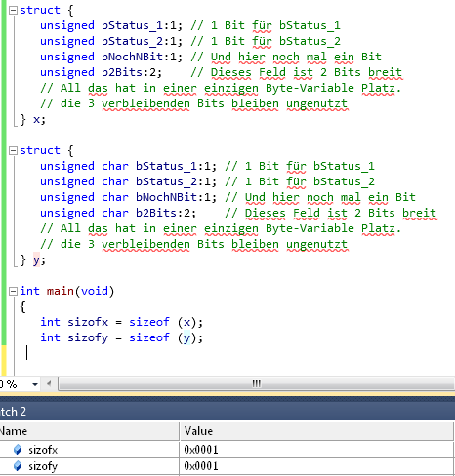This screenshot has height=476, width=455.
Task: Click the Name column header
Action: click(89, 431)
